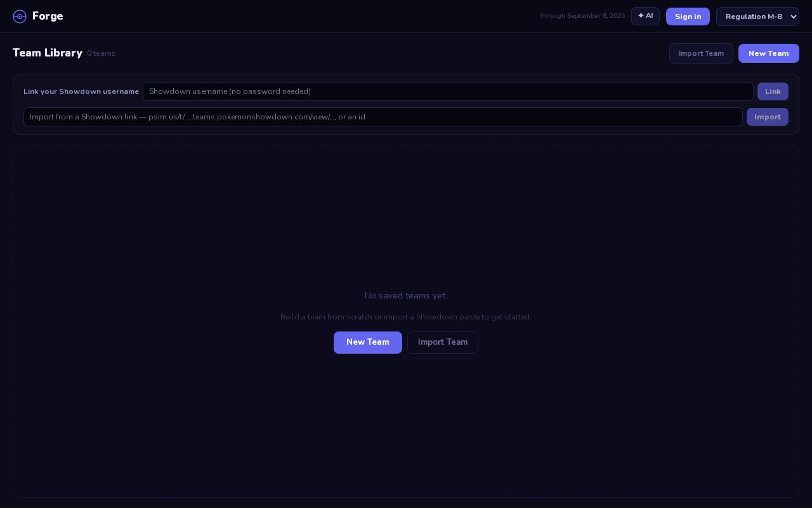Click the '0 teams' count label

(101, 53)
